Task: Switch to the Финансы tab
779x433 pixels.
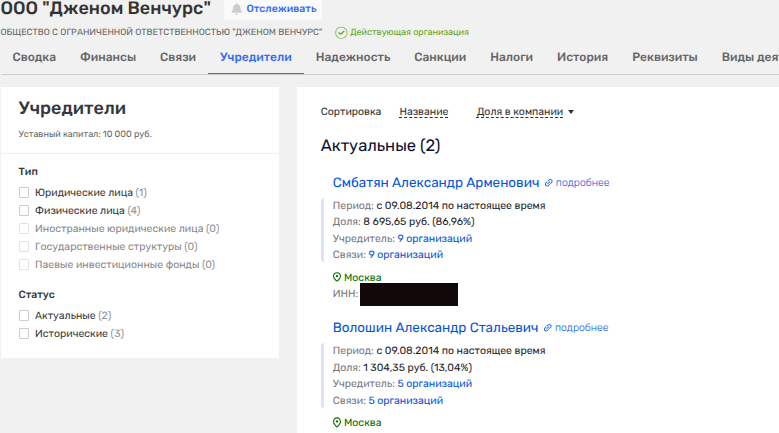Action: [x=108, y=57]
